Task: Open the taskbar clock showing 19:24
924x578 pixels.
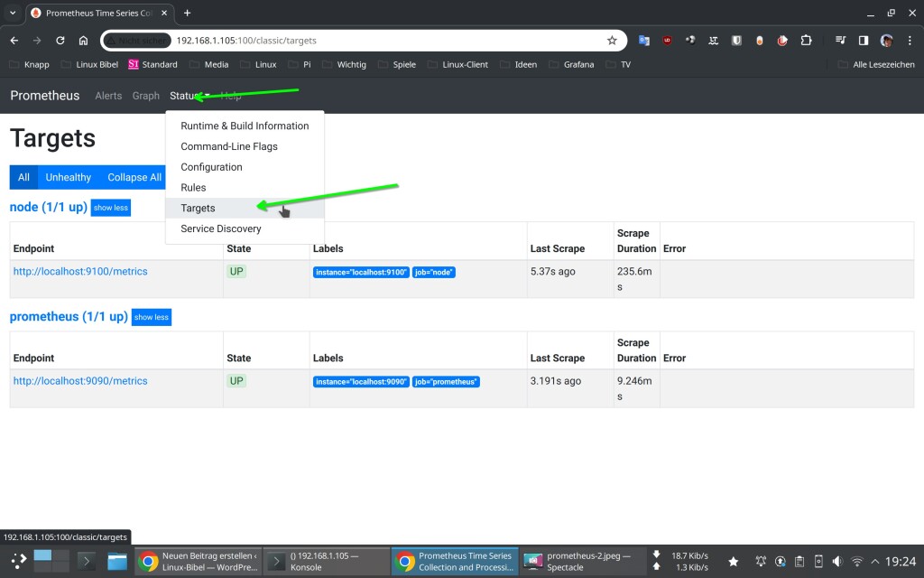Action: (x=901, y=562)
